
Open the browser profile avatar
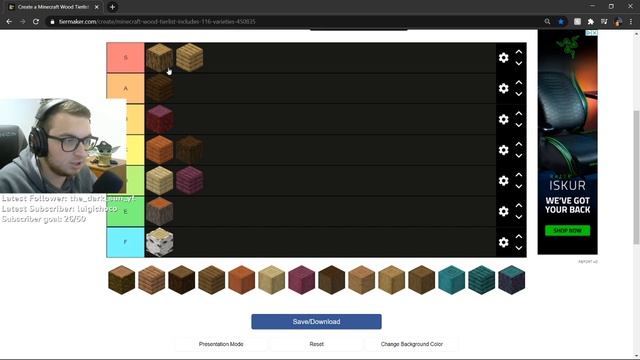coord(618,22)
